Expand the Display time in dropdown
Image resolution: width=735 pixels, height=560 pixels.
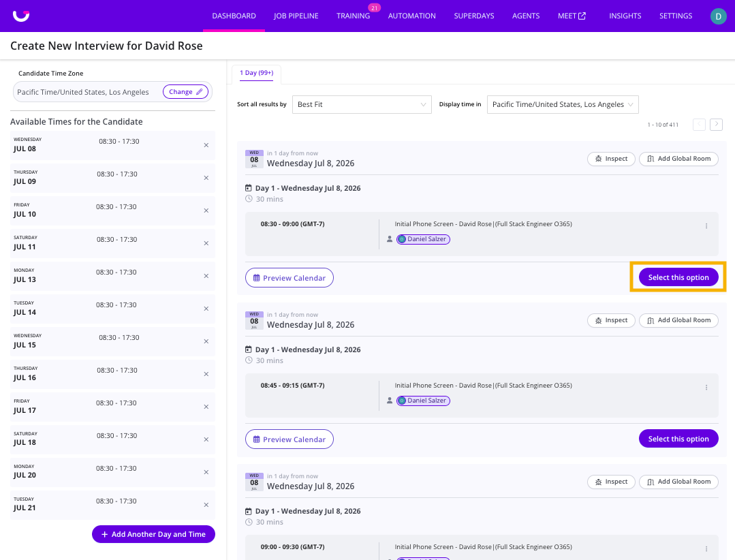click(563, 104)
